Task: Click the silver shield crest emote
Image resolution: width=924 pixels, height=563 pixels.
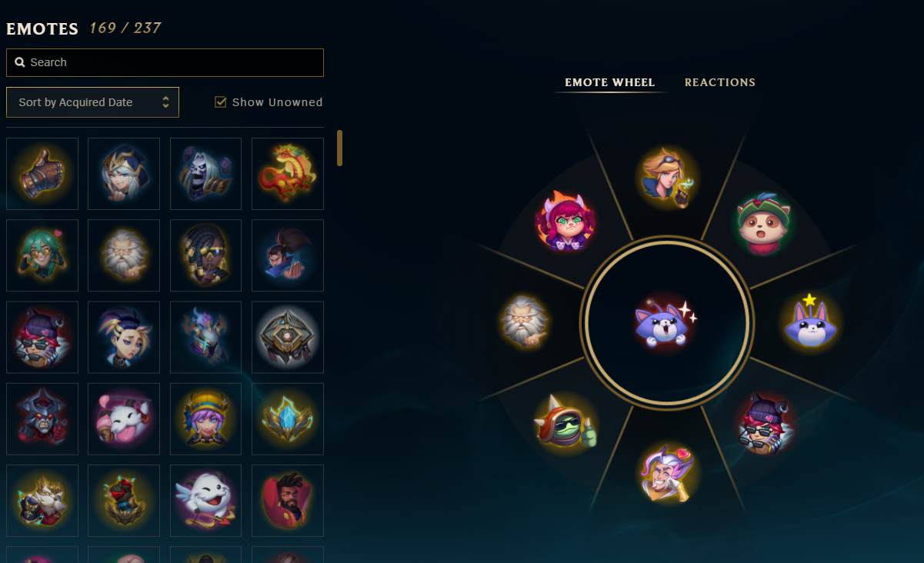Action: tap(288, 337)
